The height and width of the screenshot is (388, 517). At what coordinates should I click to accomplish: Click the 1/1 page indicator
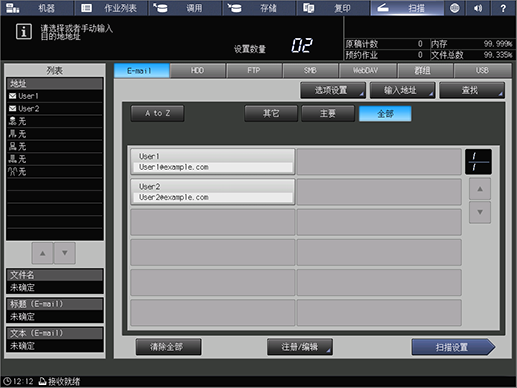tap(478, 162)
